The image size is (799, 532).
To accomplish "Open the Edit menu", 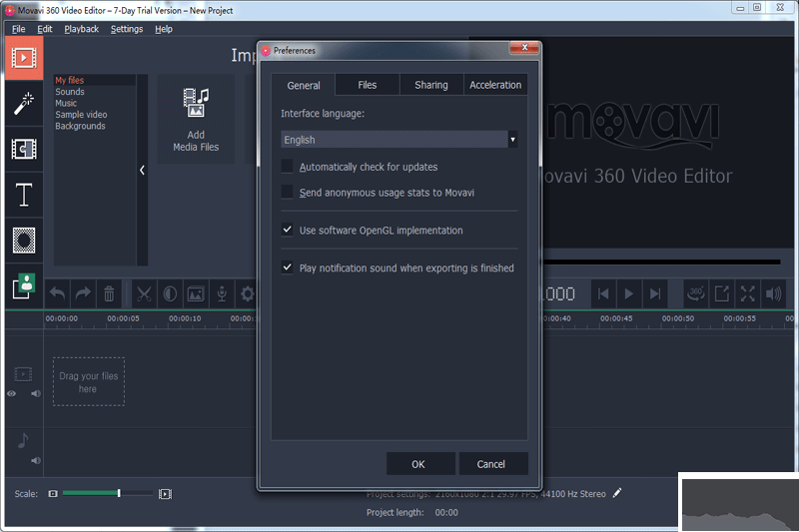I will click(45, 29).
